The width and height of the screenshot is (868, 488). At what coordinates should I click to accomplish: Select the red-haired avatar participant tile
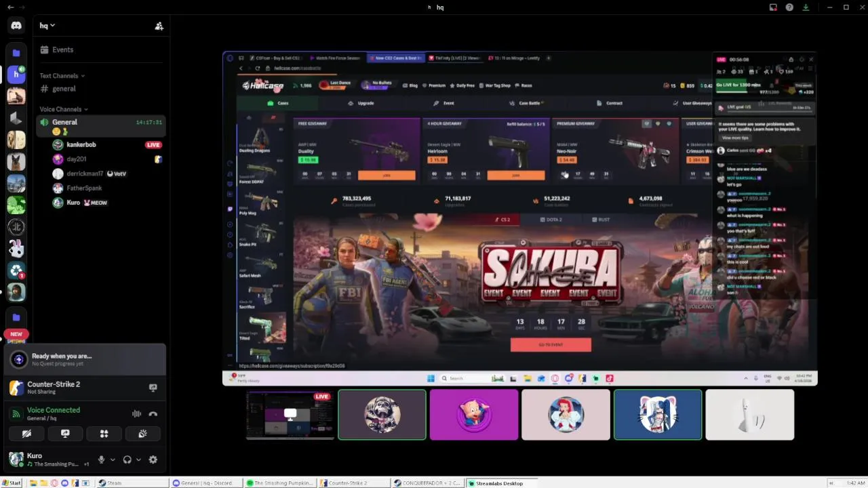[566, 415]
